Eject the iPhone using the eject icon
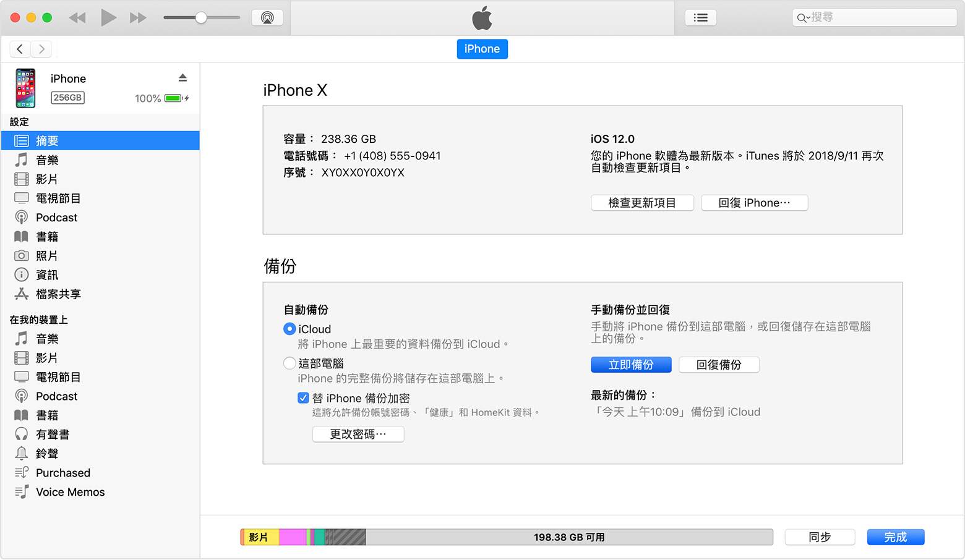This screenshot has height=560, width=965. click(182, 78)
